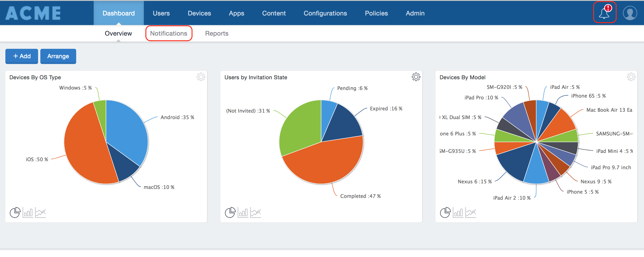The width and height of the screenshot is (644, 257).
Task: Switch Devices By OS Type to bar chart view
Action: 28,213
